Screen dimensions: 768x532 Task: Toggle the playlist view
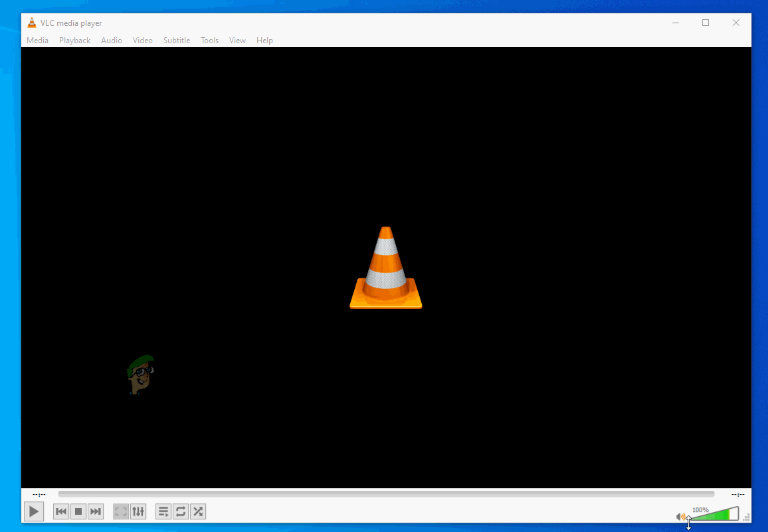point(163,512)
